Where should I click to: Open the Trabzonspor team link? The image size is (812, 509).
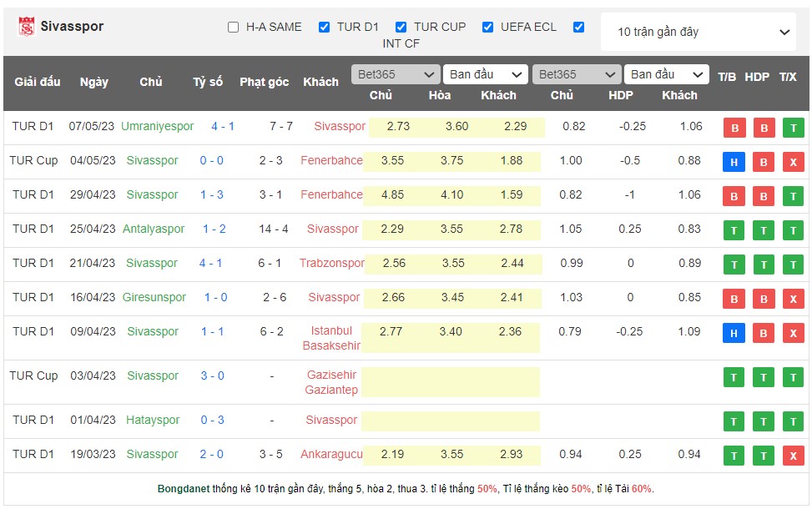[332, 263]
